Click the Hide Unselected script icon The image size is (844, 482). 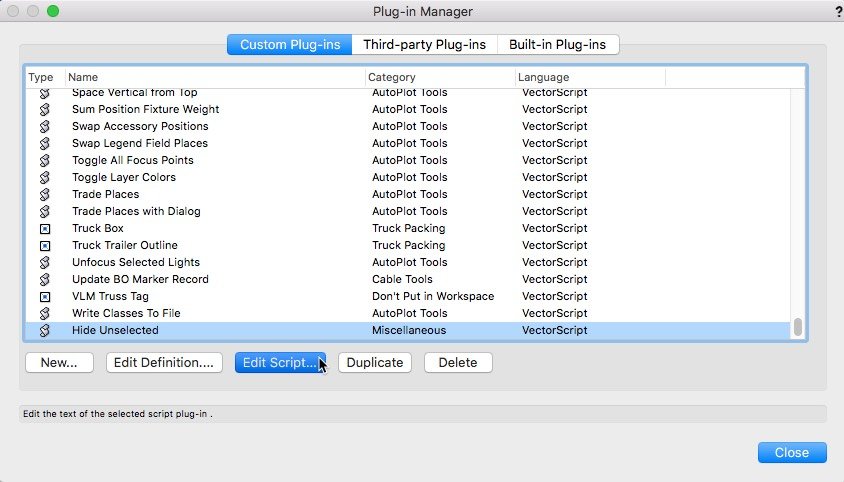pos(44,330)
